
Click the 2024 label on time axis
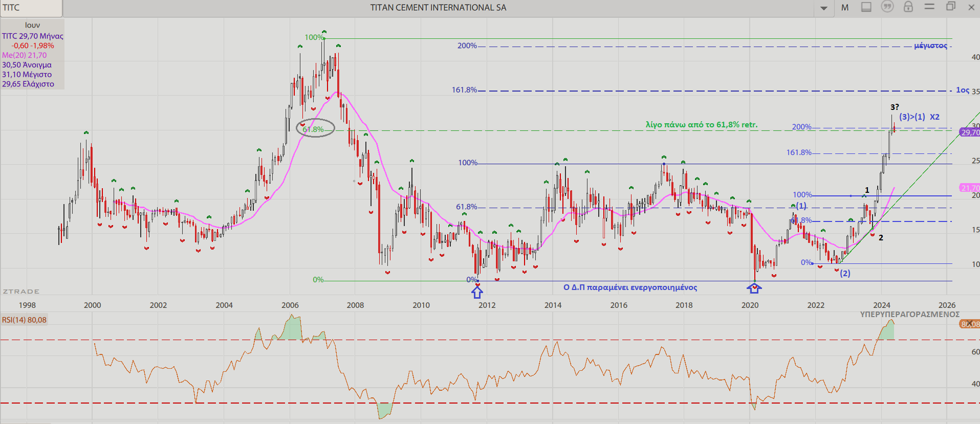click(x=881, y=305)
